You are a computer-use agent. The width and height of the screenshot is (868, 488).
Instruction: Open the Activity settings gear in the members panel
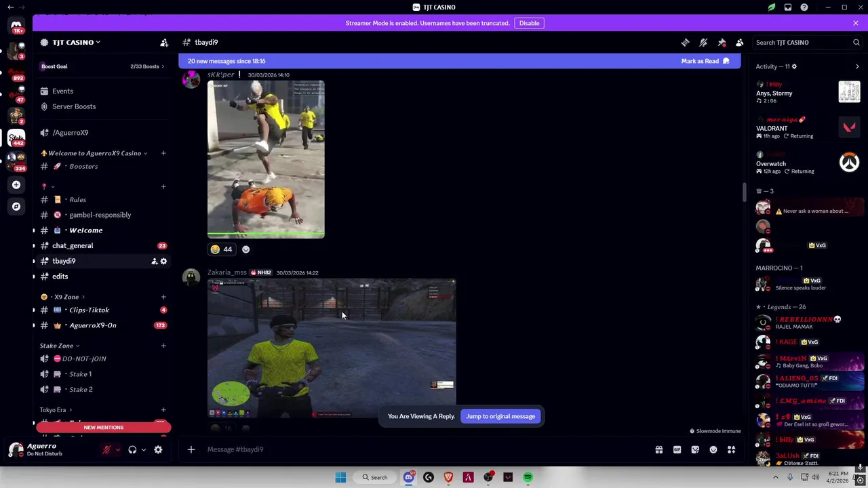pyautogui.click(x=794, y=66)
